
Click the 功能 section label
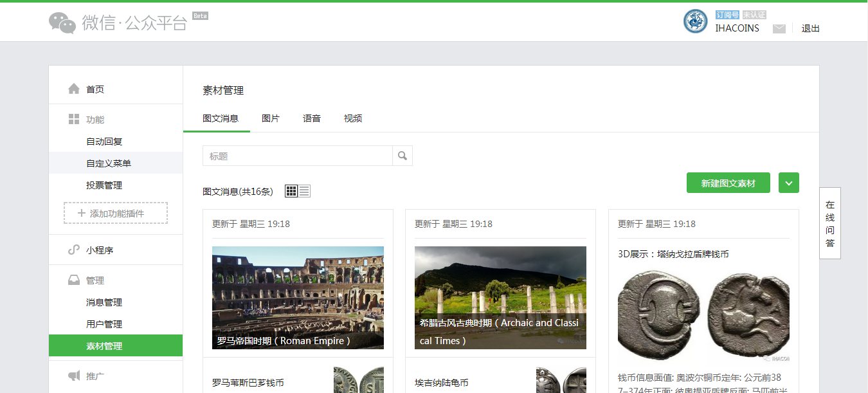pyautogui.click(x=95, y=120)
